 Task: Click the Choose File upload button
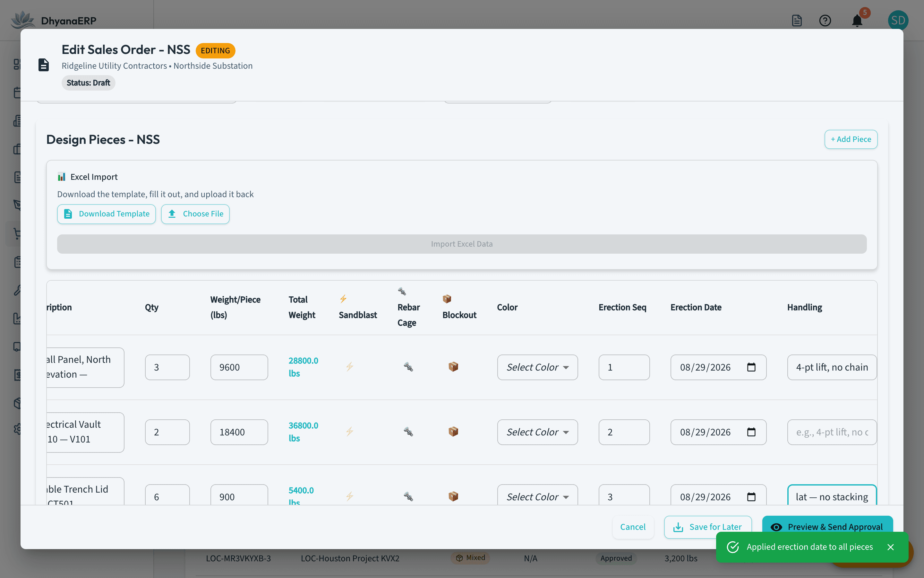tap(195, 214)
